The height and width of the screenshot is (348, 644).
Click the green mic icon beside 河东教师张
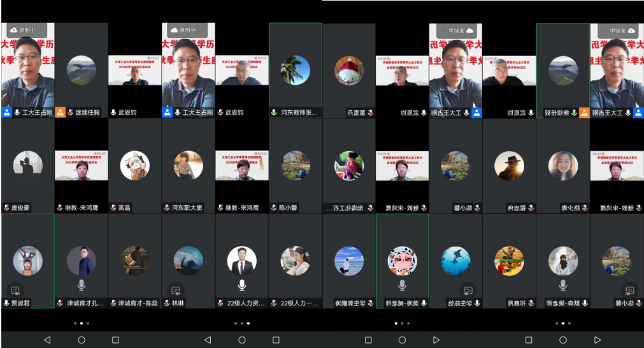click(274, 112)
